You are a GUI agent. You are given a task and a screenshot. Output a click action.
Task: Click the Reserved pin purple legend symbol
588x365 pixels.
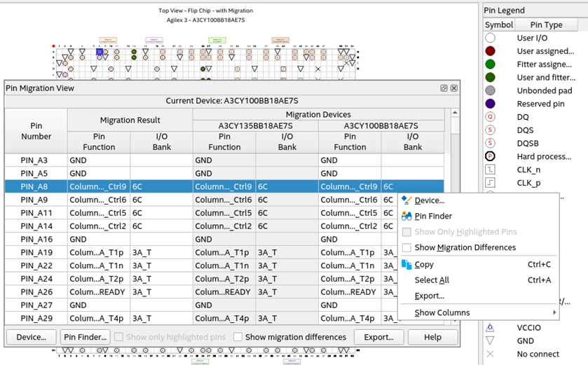click(490, 104)
